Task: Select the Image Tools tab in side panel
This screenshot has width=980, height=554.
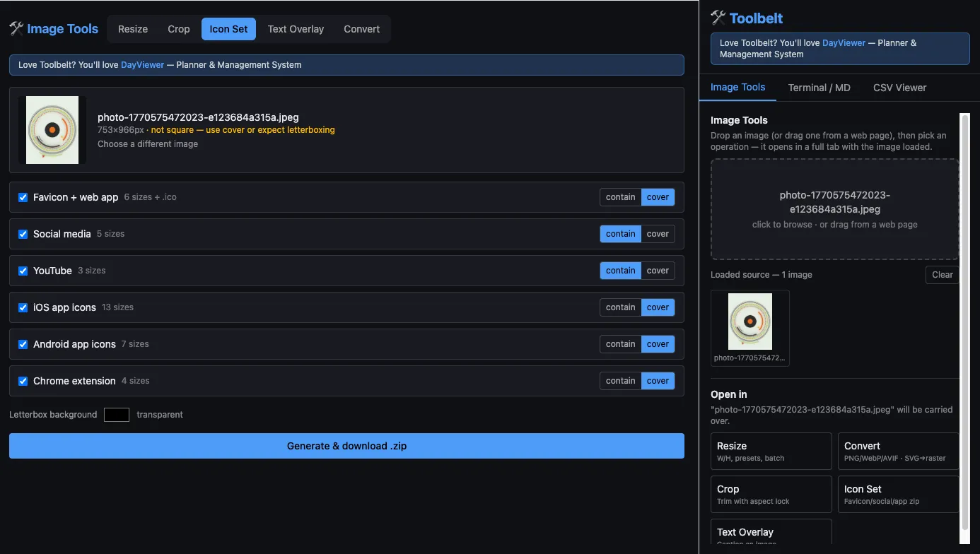Action: pyautogui.click(x=737, y=88)
